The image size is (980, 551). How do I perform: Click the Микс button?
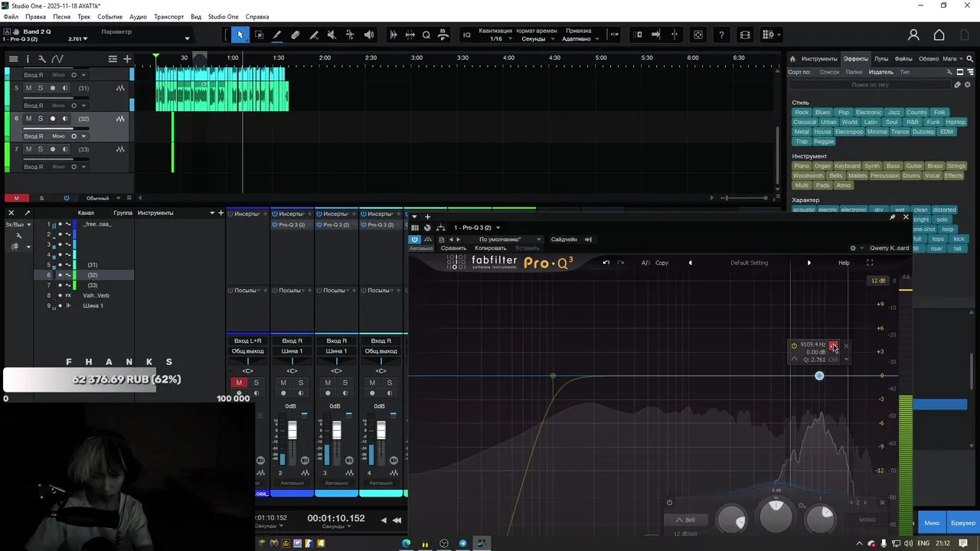932,523
